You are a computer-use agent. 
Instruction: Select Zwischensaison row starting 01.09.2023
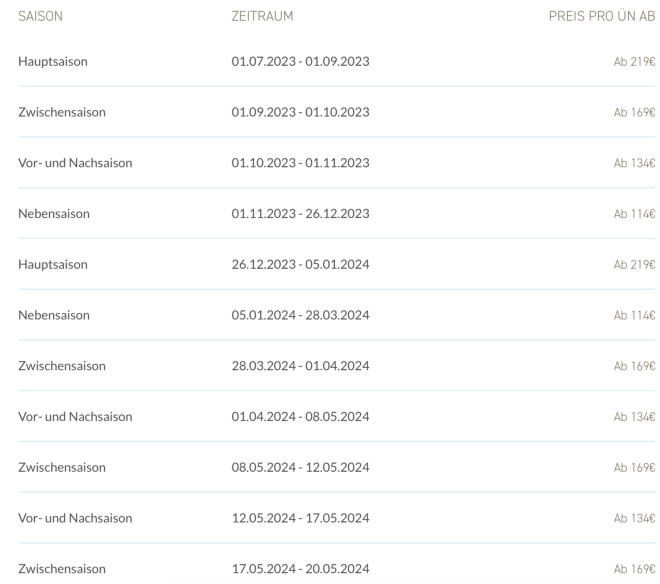click(337, 112)
